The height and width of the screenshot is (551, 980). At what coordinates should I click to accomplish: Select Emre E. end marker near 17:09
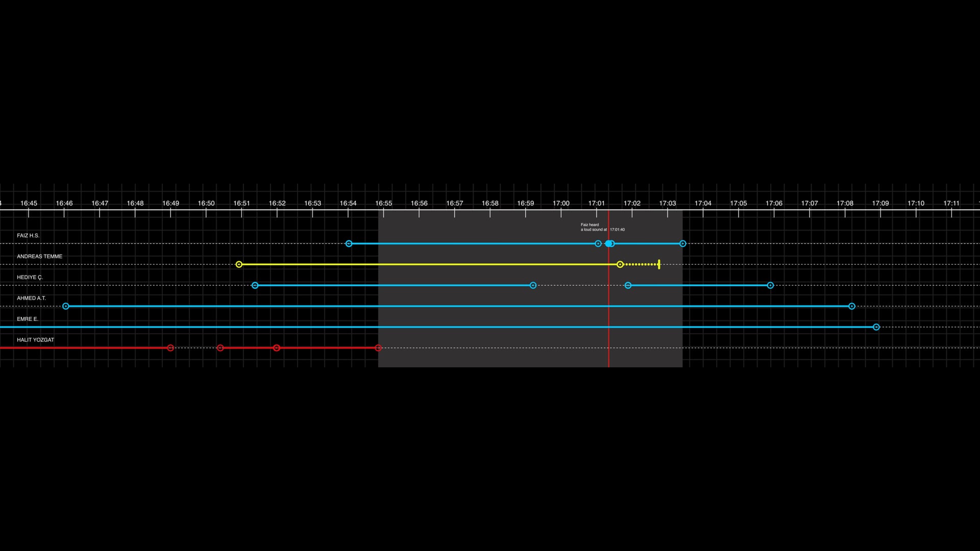[876, 327]
